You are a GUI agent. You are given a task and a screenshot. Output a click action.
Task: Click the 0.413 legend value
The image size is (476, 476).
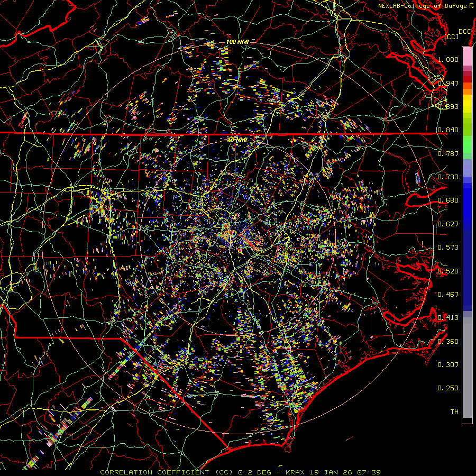point(448,318)
